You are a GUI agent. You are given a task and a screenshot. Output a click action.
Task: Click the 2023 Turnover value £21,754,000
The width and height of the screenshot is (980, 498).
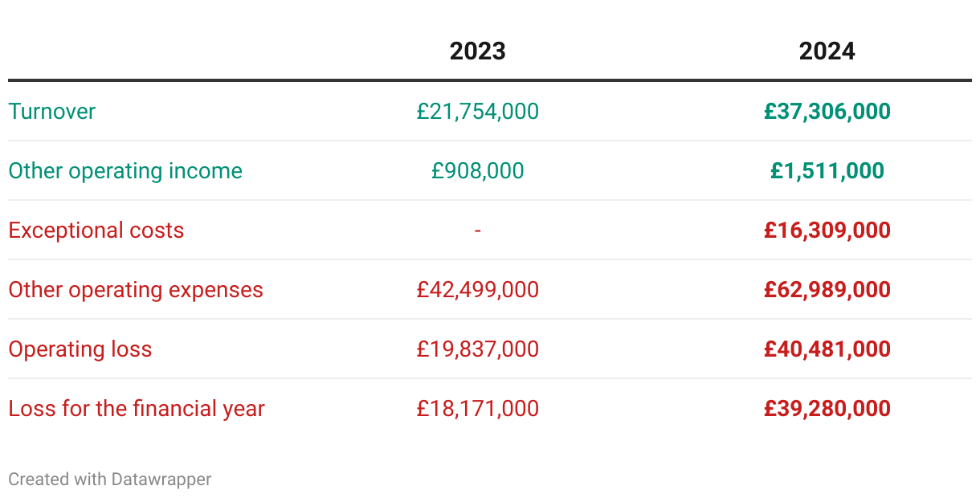pyautogui.click(x=477, y=111)
